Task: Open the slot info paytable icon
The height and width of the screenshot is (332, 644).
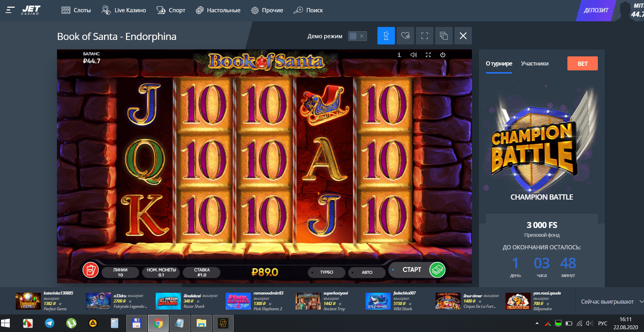Action: tap(399, 55)
